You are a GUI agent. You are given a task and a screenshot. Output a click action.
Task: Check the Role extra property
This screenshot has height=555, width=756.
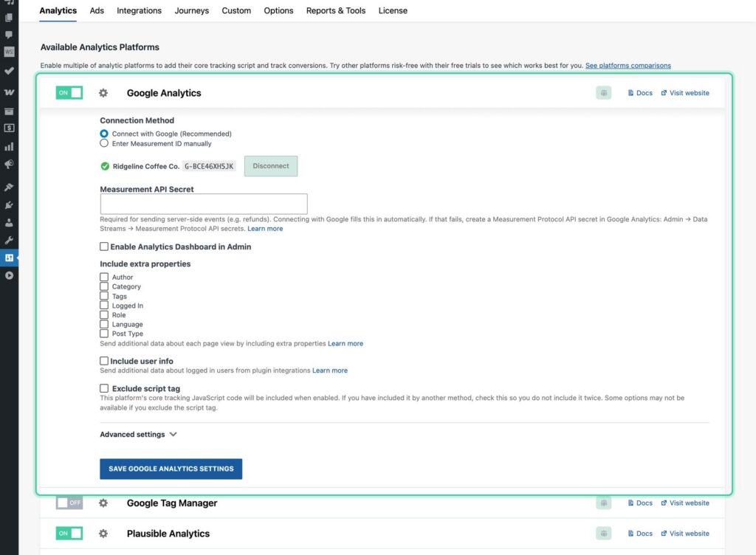click(104, 314)
